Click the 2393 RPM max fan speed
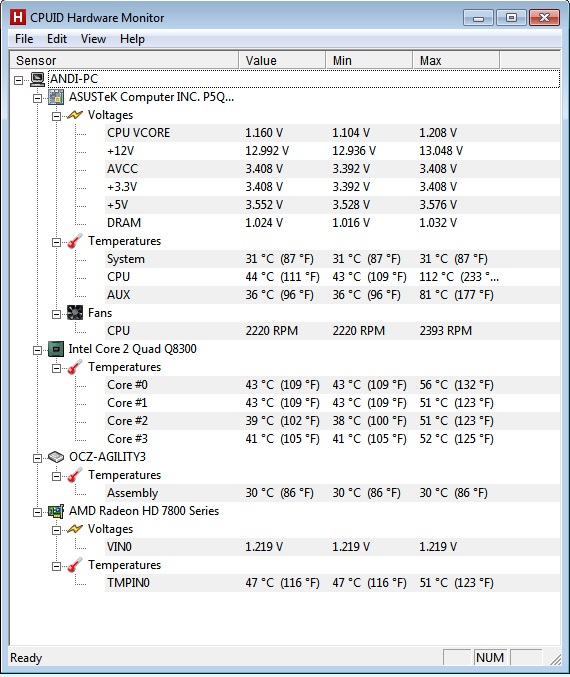 446,331
